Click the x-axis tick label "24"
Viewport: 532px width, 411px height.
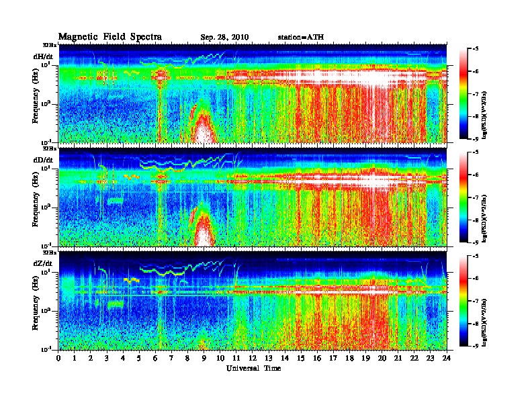tap(447, 358)
